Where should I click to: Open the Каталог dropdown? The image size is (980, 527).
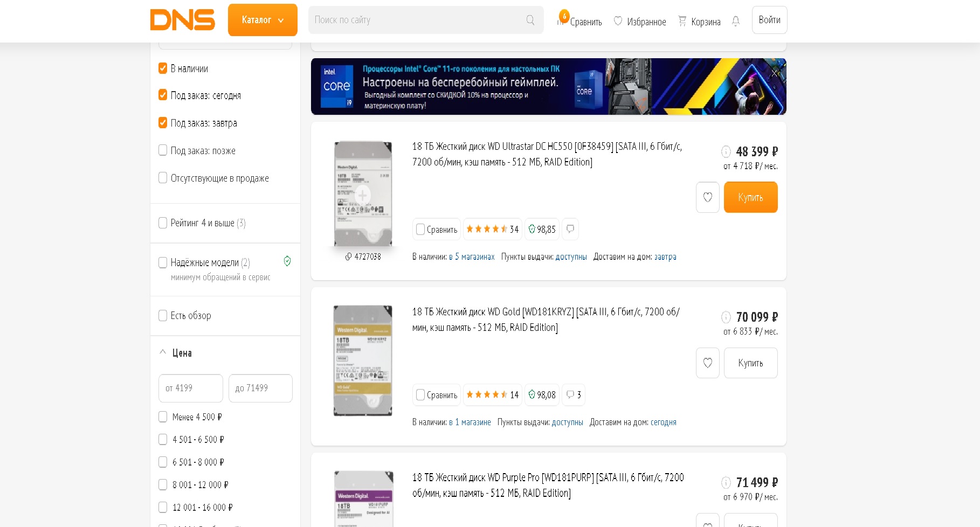263,20
